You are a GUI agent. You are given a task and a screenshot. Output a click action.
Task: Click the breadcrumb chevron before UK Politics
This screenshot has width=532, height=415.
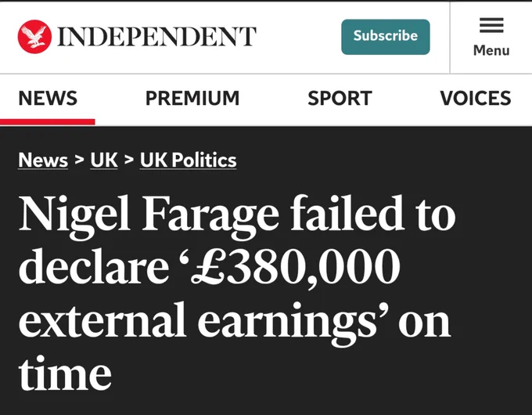coord(128,159)
